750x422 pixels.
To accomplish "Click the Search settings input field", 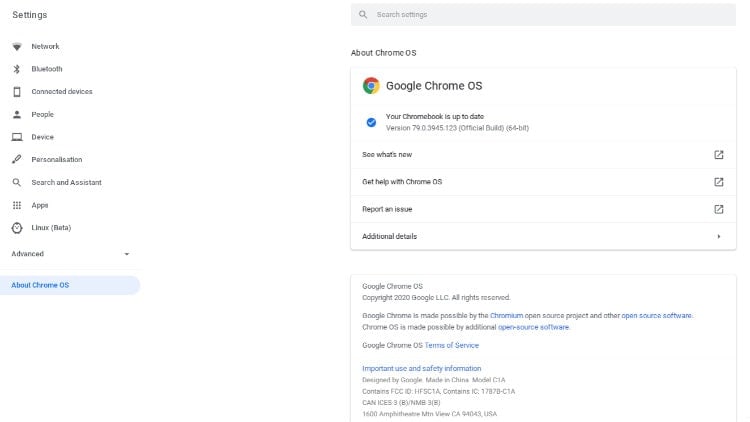I will point(543,15).
